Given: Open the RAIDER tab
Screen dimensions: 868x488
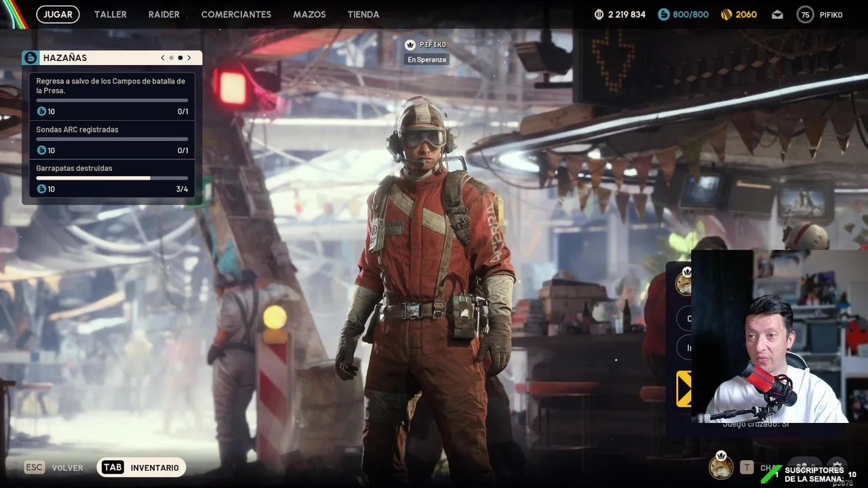Looking at the screenshot, I should click(164, 14).
